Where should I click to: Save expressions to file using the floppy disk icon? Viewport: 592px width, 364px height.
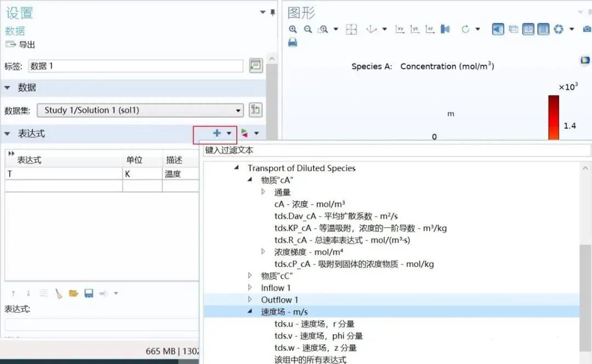[88, 293]
